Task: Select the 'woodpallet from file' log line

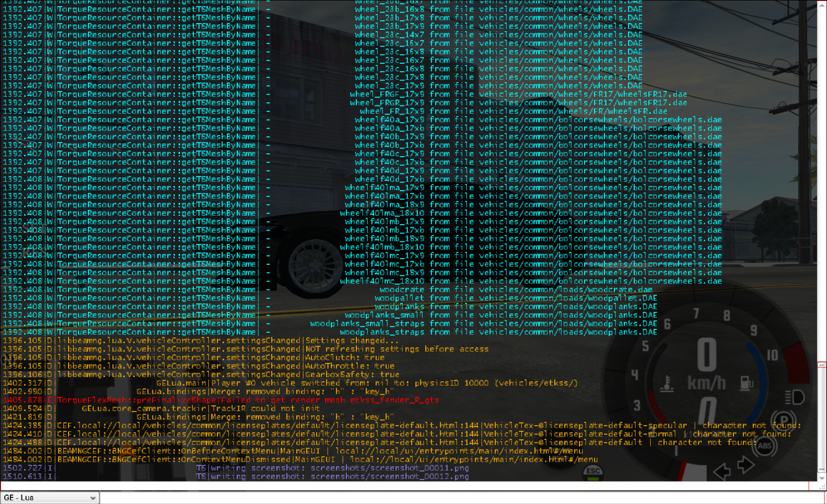Action: pyautogui.click(x=330, y=298)
